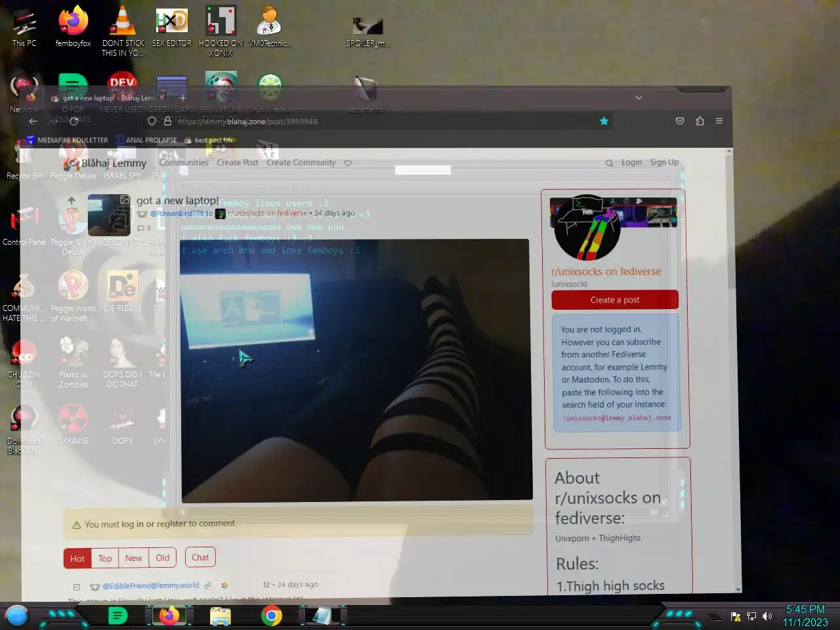840x630 pixels.
Task: Click the unixsocks community round avatar
Action: 587,228
